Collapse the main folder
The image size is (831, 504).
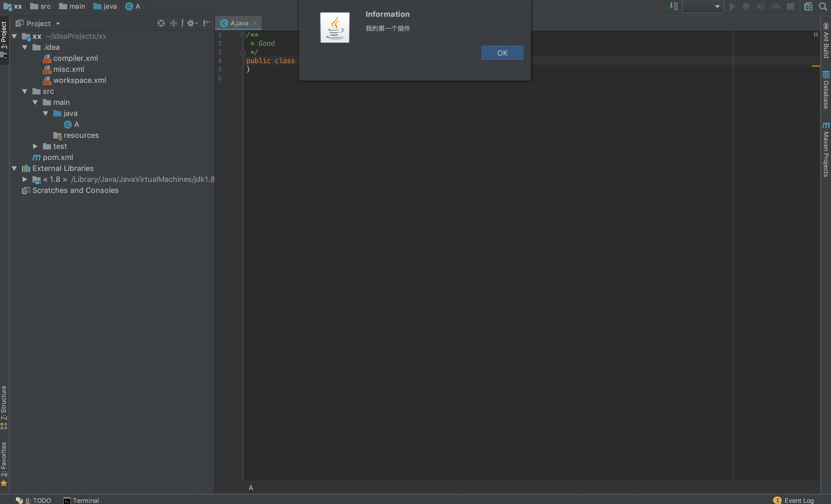point(35,102)
